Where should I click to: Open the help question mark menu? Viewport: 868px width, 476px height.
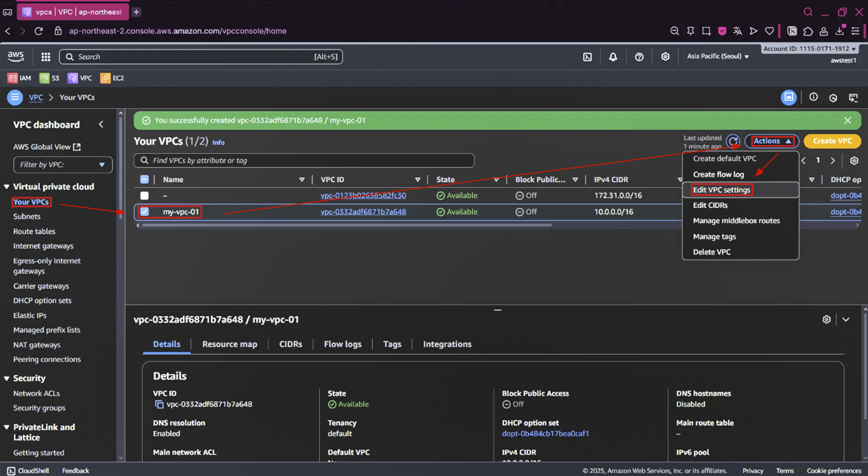tap(639, 56)
